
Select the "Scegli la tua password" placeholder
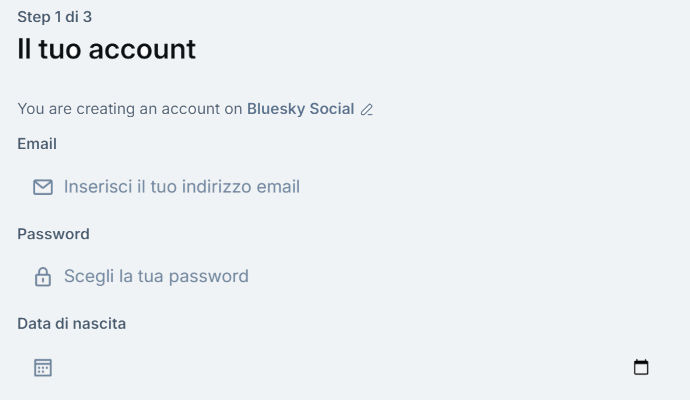(156, 277)
